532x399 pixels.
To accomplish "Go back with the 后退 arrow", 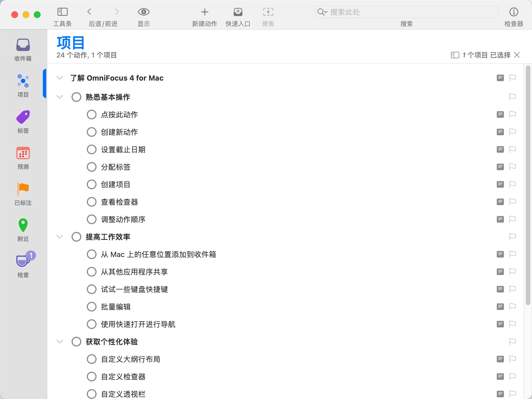I will [x=89, y=12].
